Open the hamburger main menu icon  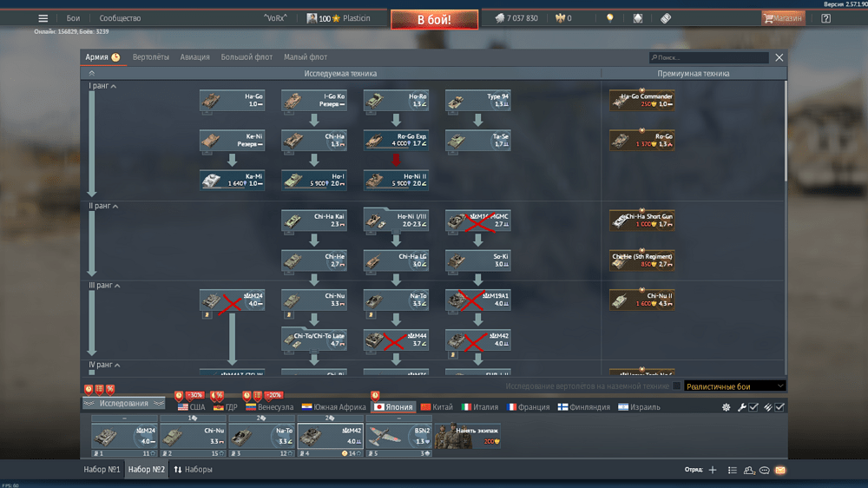tap(43, 18)
